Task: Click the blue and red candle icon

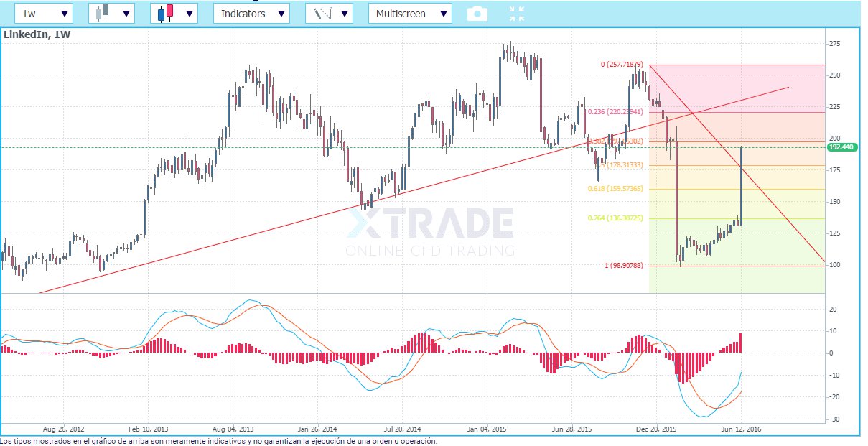Action: [x=166, y=12]
